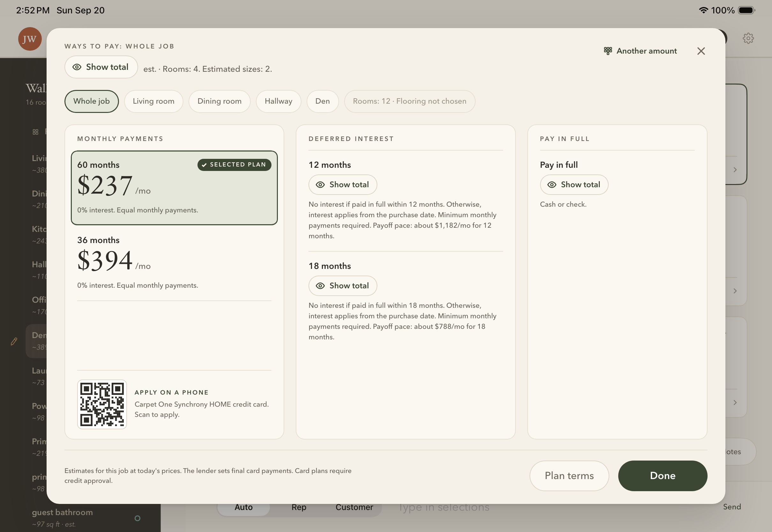Select Customer input mode

(354, 507)
